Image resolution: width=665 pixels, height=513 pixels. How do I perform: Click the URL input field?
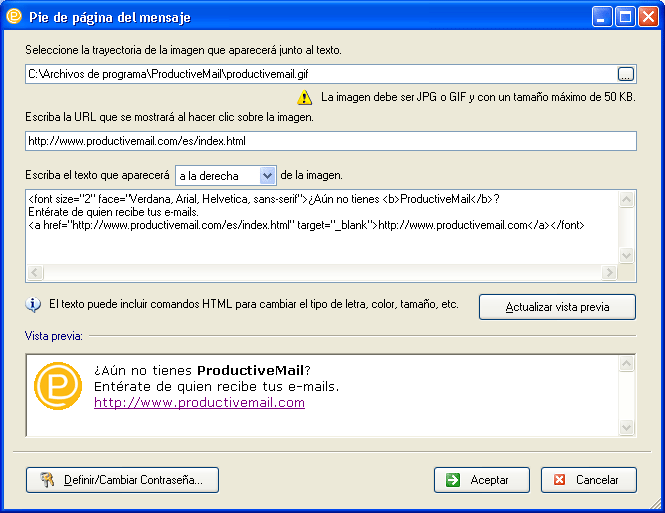[x=331, y=141]
